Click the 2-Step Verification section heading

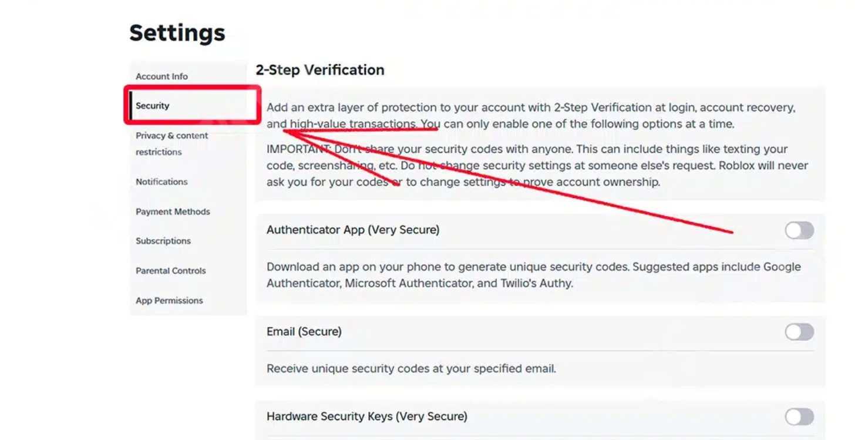(319, 70)
